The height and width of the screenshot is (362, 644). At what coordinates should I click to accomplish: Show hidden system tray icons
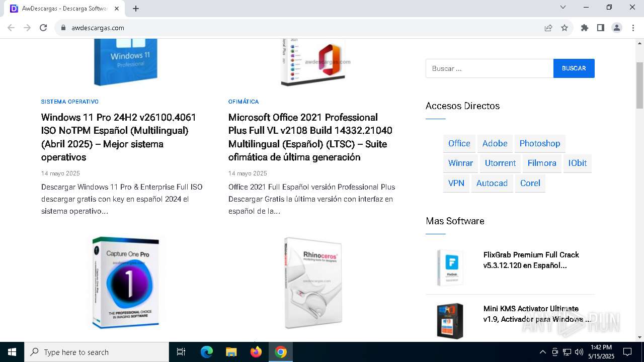point(542,352)
